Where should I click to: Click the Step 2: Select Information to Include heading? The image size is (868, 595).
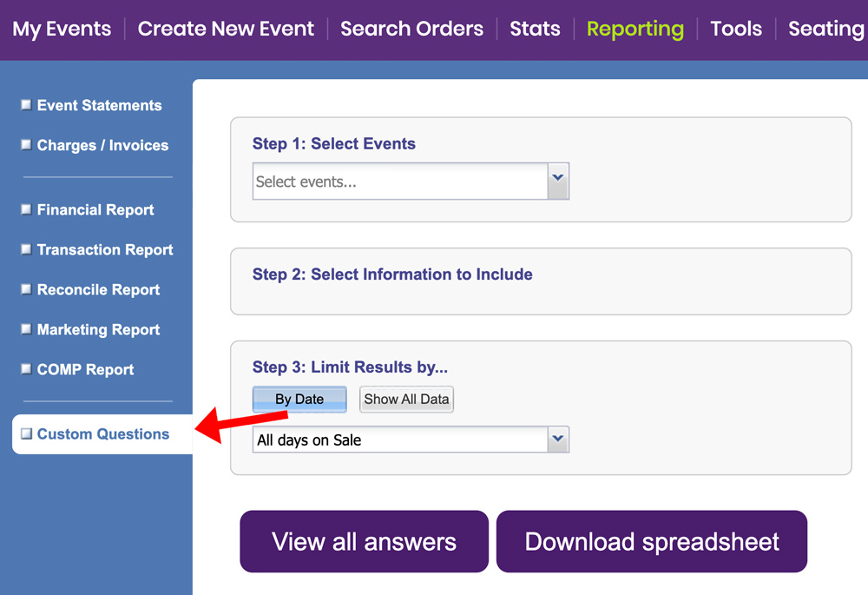click(392, 274)
